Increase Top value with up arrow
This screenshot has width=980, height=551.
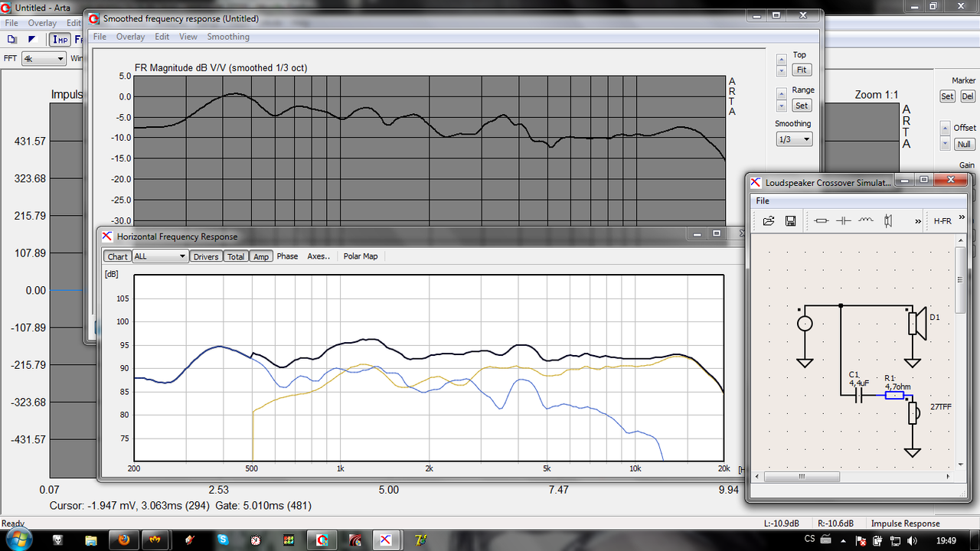tap(781, 59)
